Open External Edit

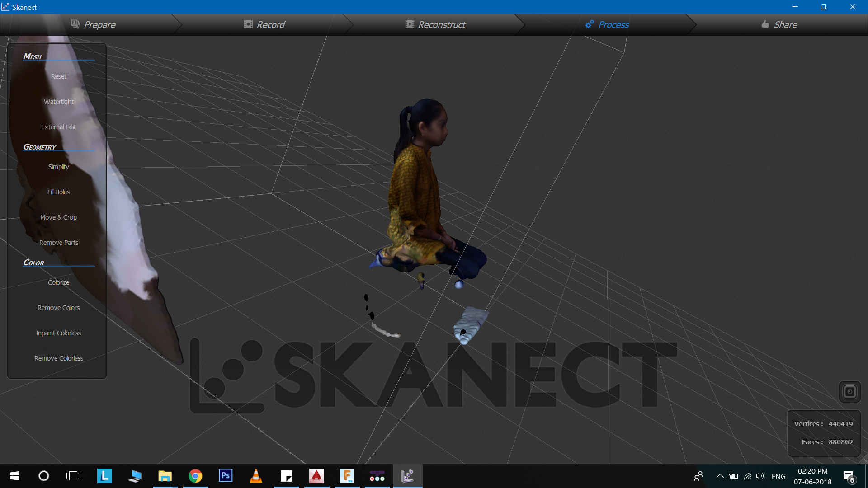pos(59,127)
